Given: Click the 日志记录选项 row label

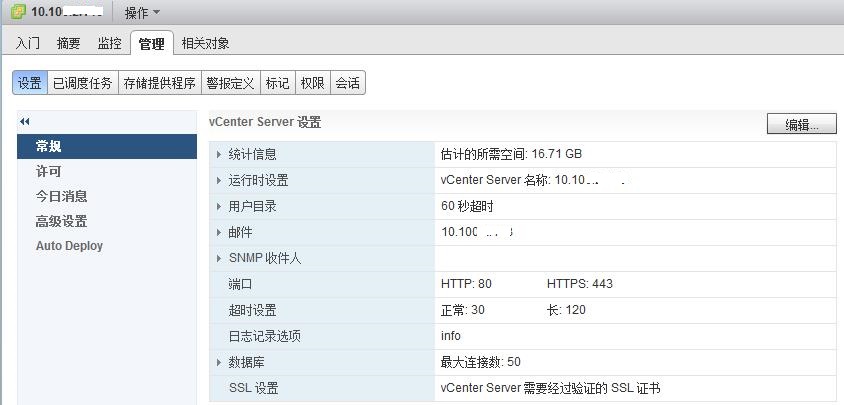Looking at the screenshot, I should 264,336.
